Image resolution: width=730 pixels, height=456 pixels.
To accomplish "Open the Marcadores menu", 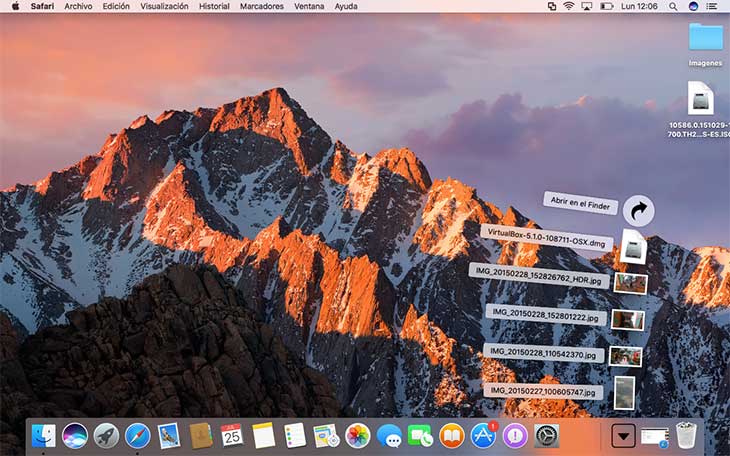I will (x=262, y=6).
